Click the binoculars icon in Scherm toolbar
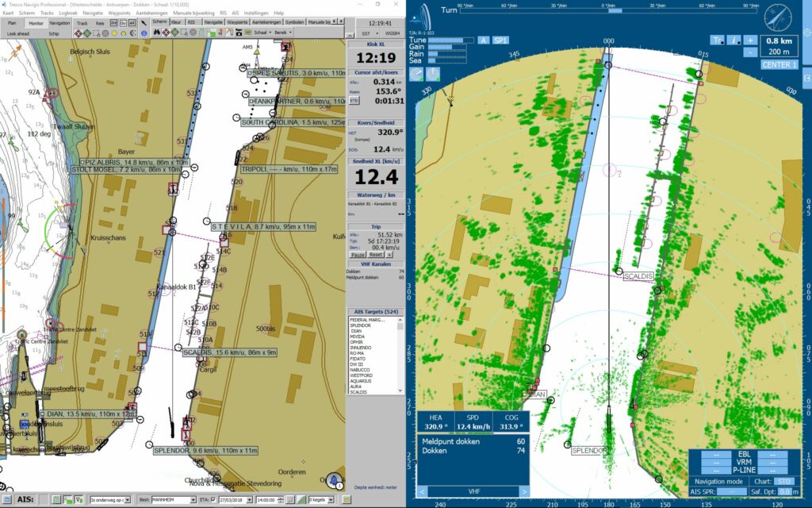This screenshot has width=812, height=508. tap(157, 32)
